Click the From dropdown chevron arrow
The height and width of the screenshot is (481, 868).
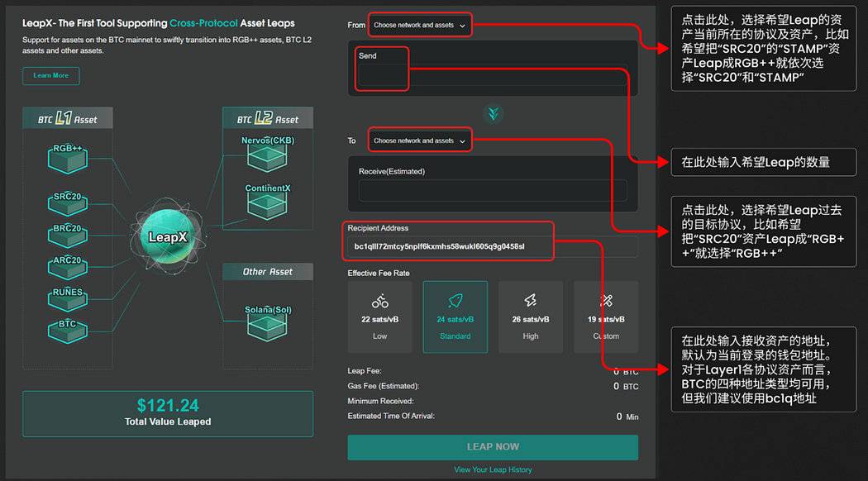(x=462, y=26)
